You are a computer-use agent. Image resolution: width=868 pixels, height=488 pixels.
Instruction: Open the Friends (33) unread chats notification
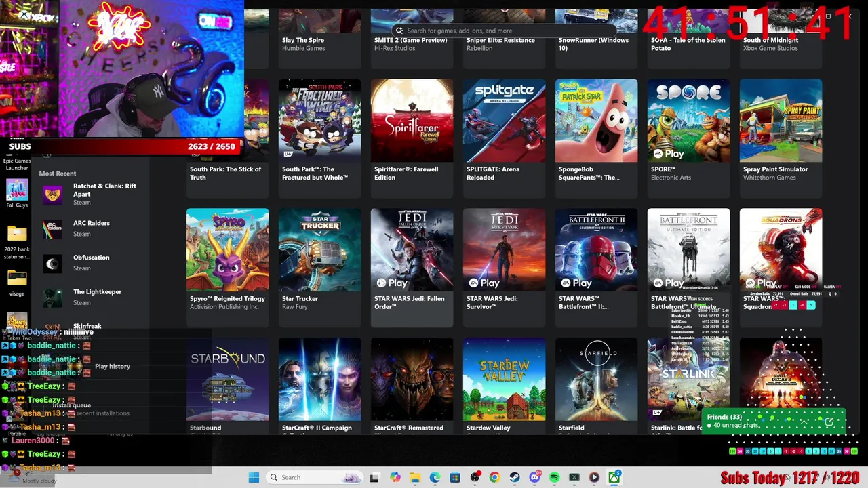click(775, 421)
